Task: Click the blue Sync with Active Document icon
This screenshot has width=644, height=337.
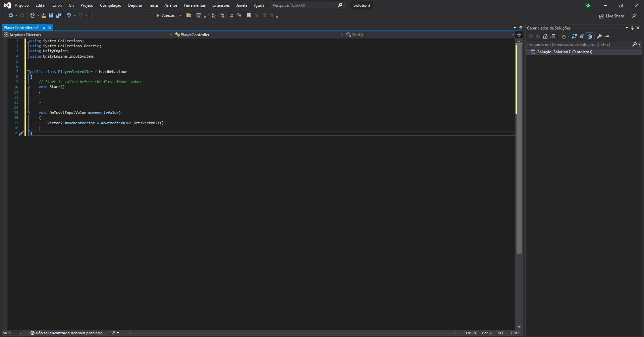Action: point(575,36)
